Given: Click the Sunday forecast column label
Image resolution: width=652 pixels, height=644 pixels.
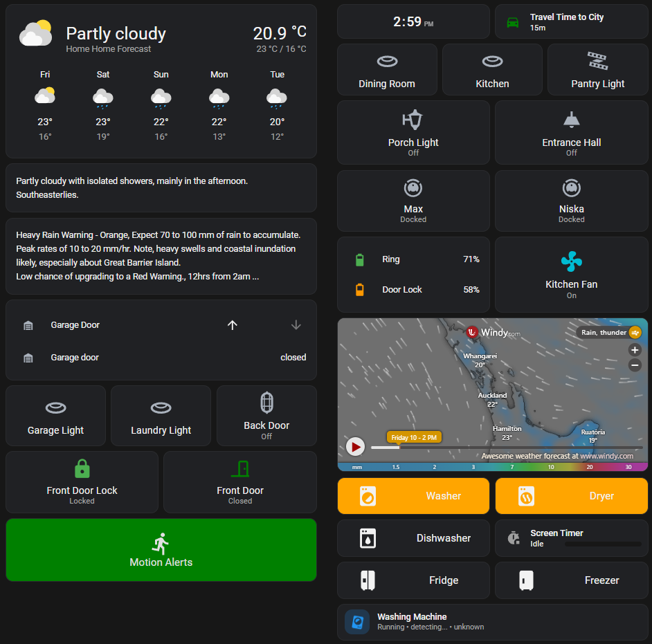Looking at the screenshot, I should coord(161,75).
